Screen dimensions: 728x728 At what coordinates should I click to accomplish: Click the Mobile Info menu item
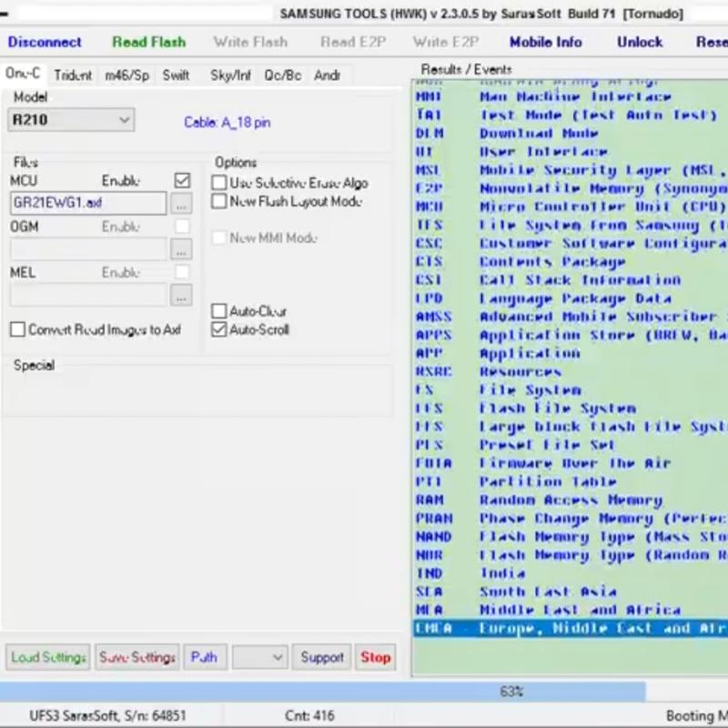(546, 42)
